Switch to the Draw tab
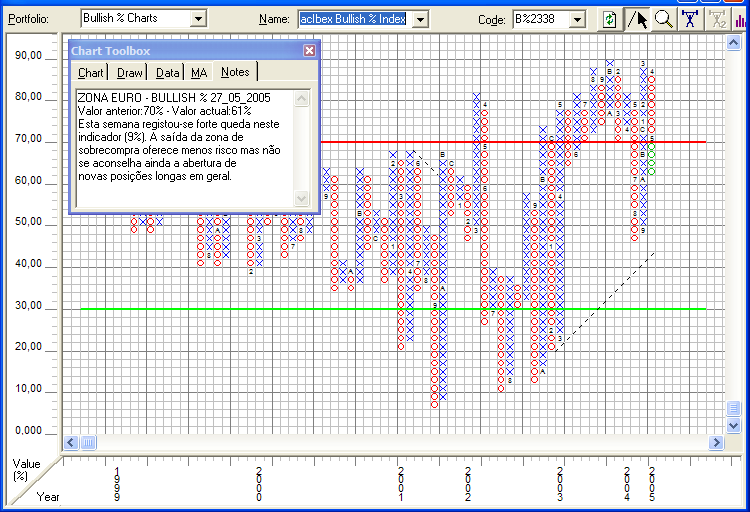Image resolution: width=750 pixels, height=512 pixels. coord(130,73)
